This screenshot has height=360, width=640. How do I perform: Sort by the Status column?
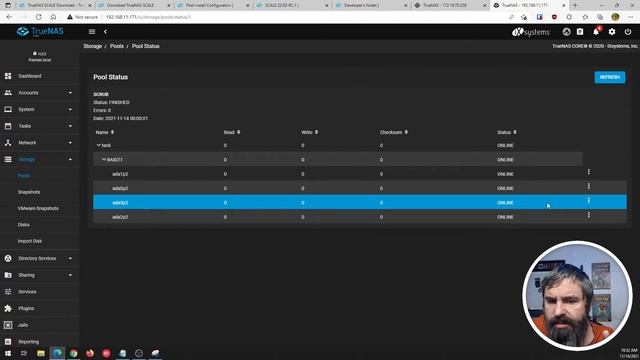click(x=507, y=132)
